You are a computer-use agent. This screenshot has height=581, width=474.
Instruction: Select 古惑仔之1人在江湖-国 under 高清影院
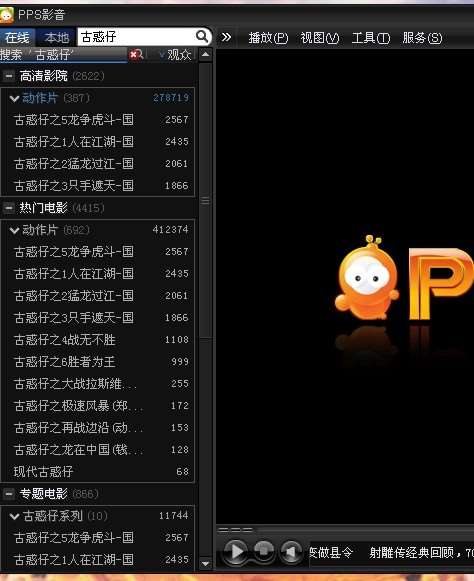pyautogui.click(x=98, y=142)
